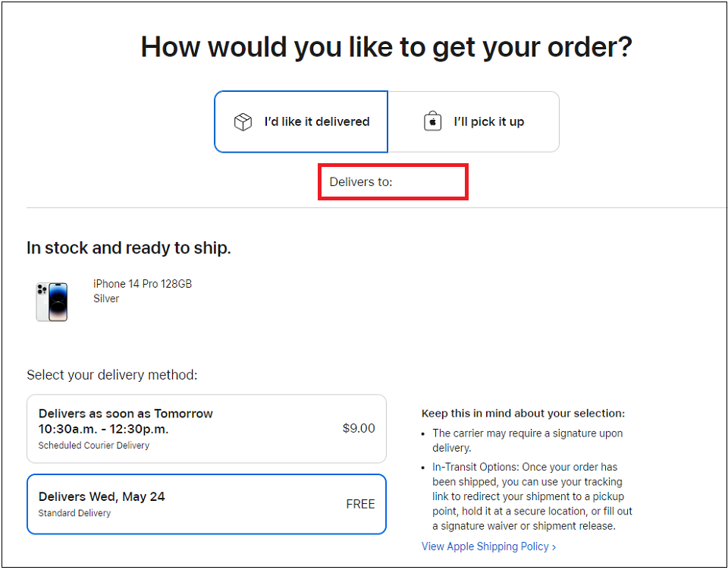Click the iPhone 14 Pro 128GB product name

(x=143, y=284)
